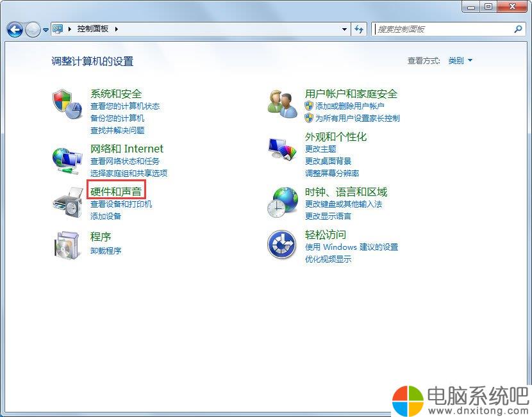Click the shield icon beside 添加或删除用户帐户
The width and height of the screenshot is (532, 417).
tap(309, 106)
